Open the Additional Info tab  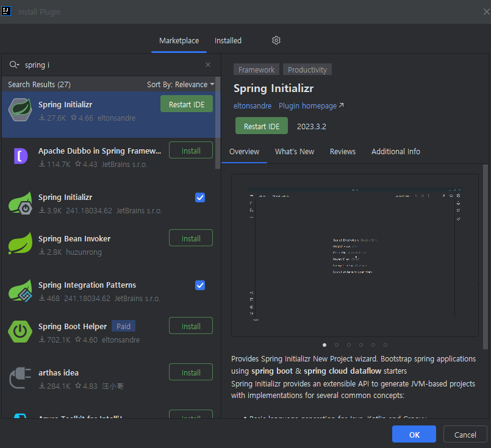tap(395, 151)
